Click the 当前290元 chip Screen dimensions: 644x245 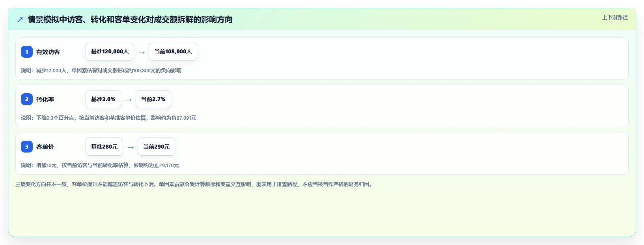coord(156,147)
